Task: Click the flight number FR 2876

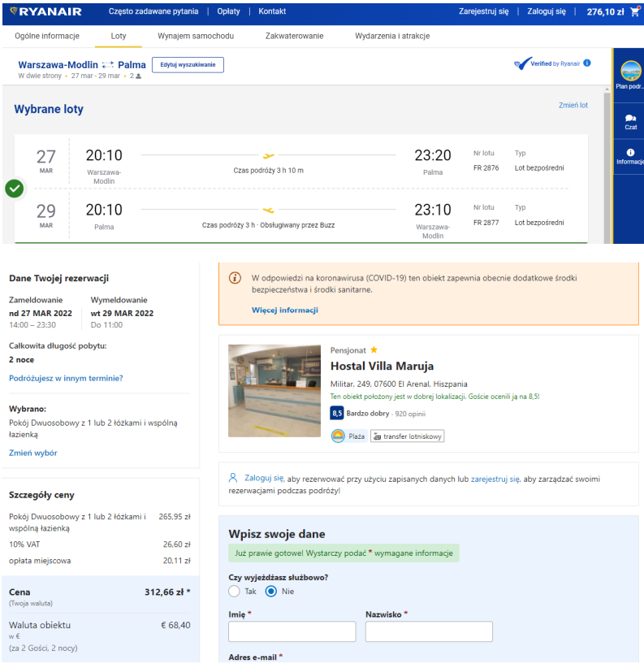Action: pyautogui.click(x=486, y=168)
